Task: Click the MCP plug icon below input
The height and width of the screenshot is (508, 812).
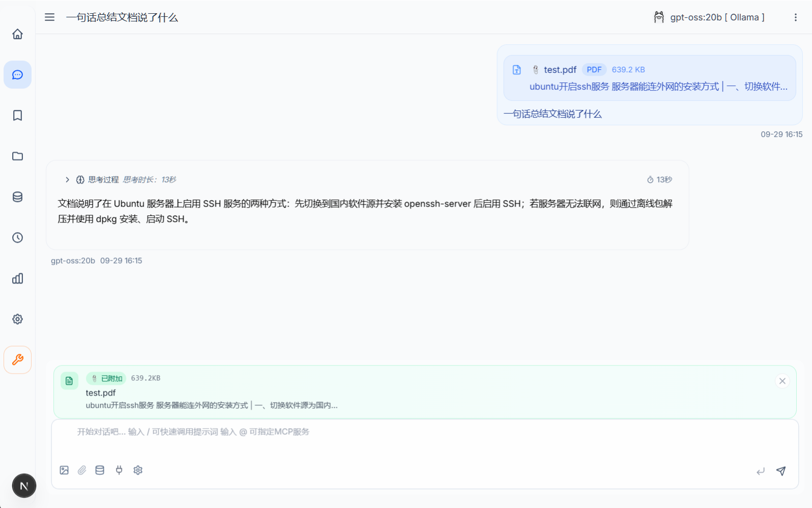Action: (119, 470)
